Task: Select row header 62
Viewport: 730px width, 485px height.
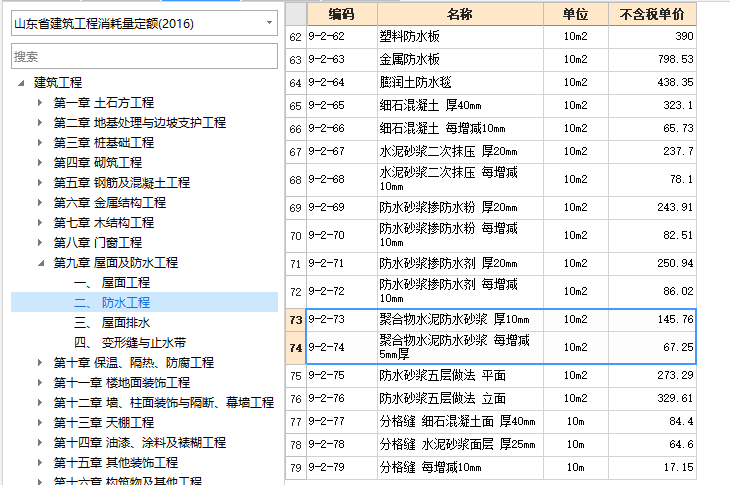Action: click(296, 37)
